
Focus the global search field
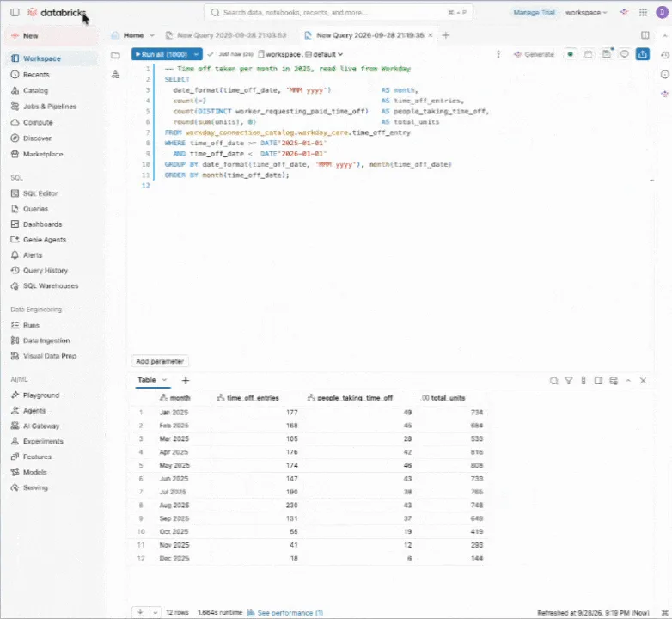pos(338,12)
